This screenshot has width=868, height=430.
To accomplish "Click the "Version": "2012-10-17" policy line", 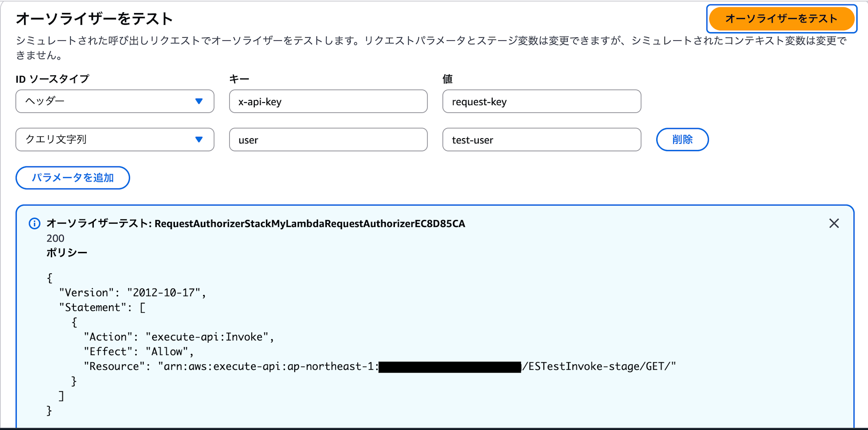I will (132, 293).
